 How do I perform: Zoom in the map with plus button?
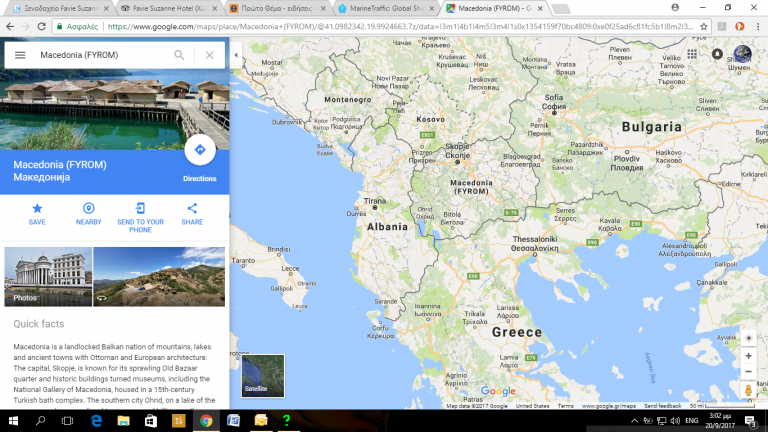(748, 356)
